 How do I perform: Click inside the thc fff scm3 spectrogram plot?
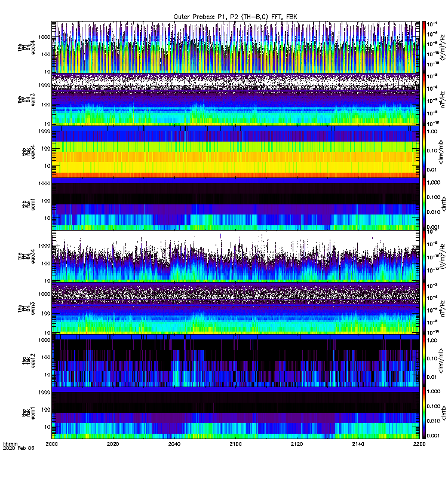235,308
